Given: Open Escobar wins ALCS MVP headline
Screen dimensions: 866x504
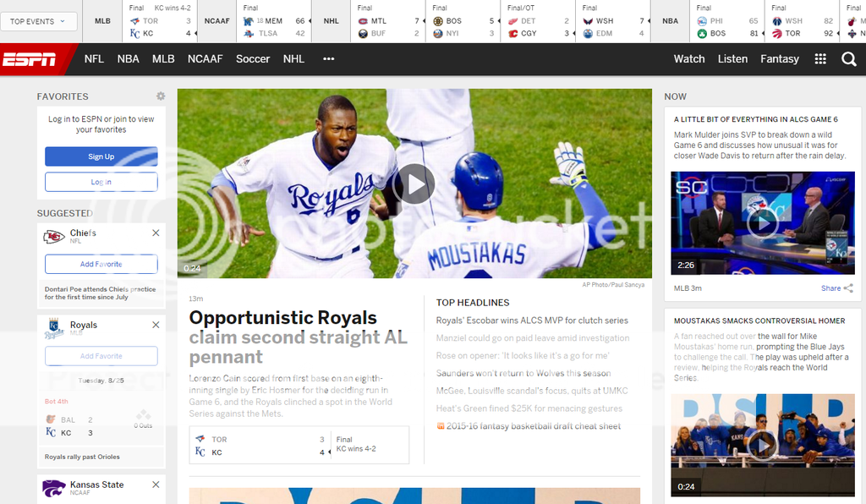Looking at the screenshot, I should click(x=532, y=320).
